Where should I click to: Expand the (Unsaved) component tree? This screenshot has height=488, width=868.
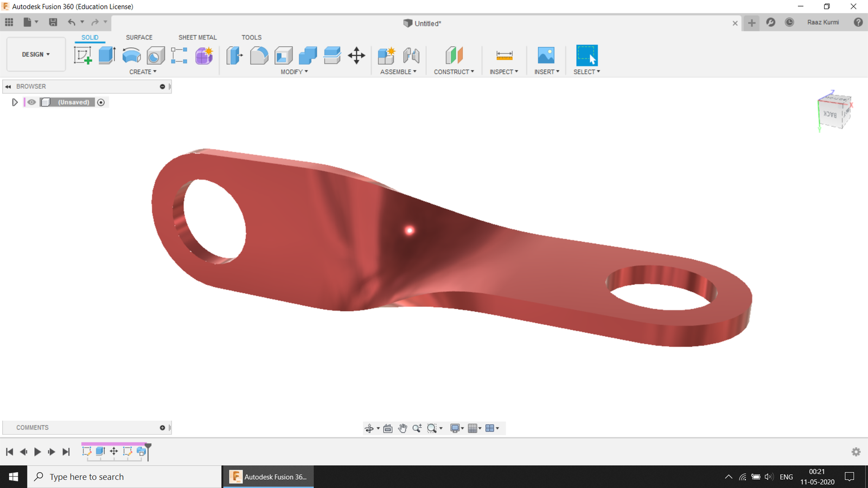point(15,102)
